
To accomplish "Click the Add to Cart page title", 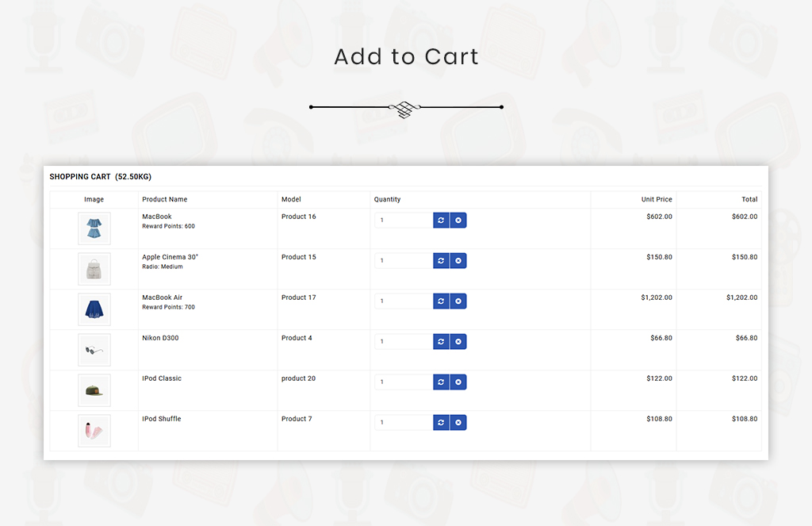I will point(407,56).
